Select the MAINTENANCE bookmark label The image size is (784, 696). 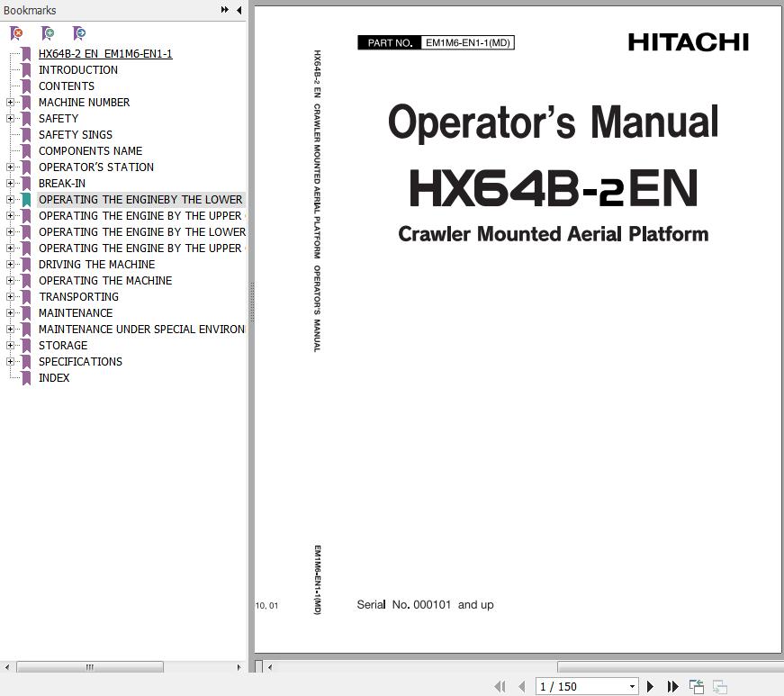pyautogui.click(x=76, y=313)
